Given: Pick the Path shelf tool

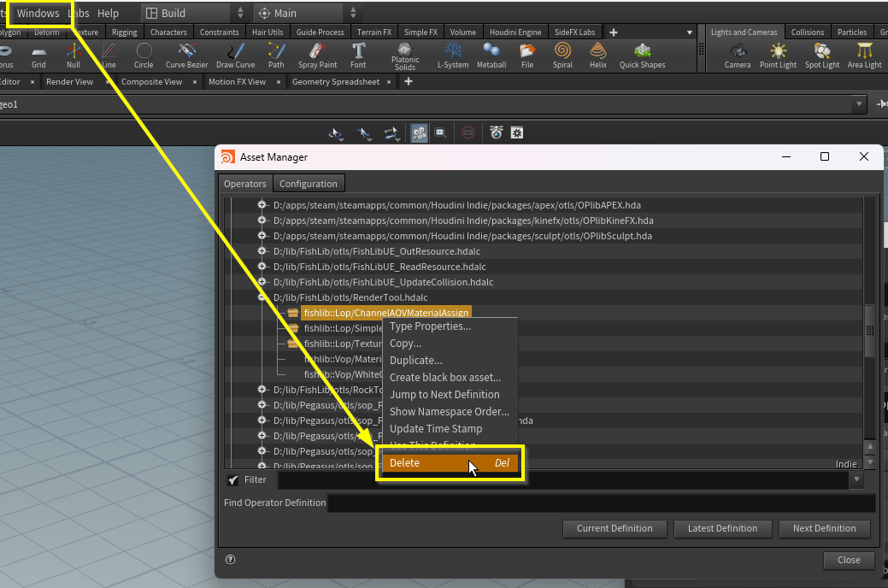Looking at the screenshot, I should coord(276,56).
